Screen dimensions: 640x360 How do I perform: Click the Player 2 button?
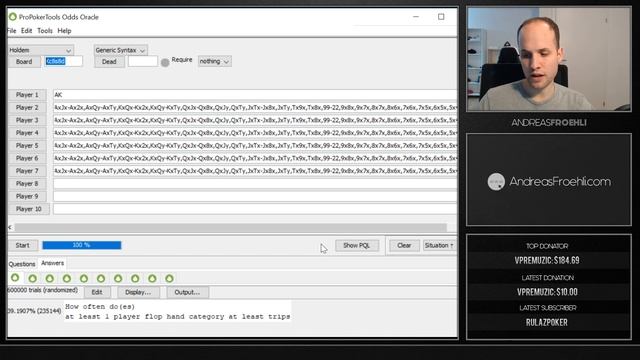point(27,107)
